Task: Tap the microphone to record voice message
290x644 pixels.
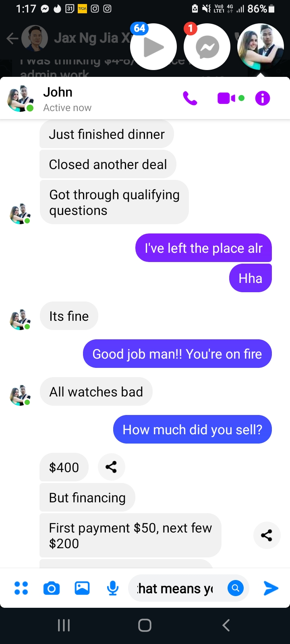Action: pos(113,588)
